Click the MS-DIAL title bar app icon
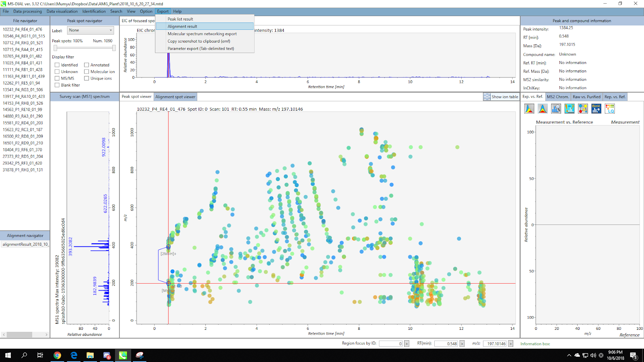Viewport: 644px width, 362px height. (4, 4)
